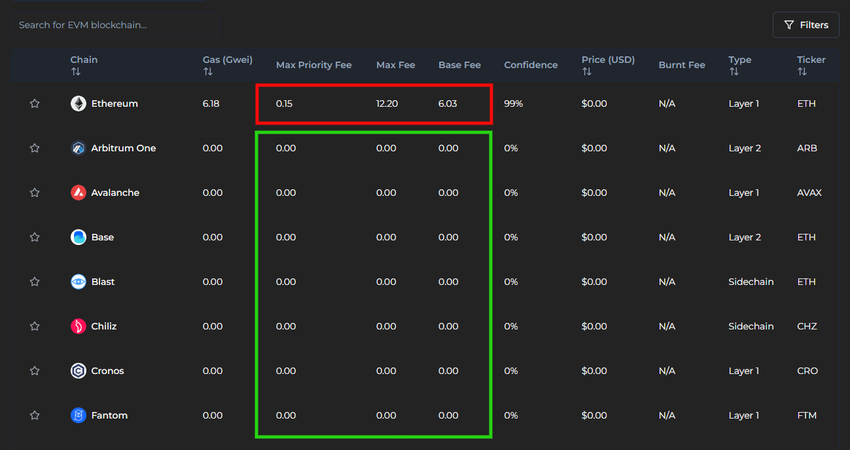Sort by Price (USD) column arrows
This screenshot has width=850, height=450.
tap(587, 72)
